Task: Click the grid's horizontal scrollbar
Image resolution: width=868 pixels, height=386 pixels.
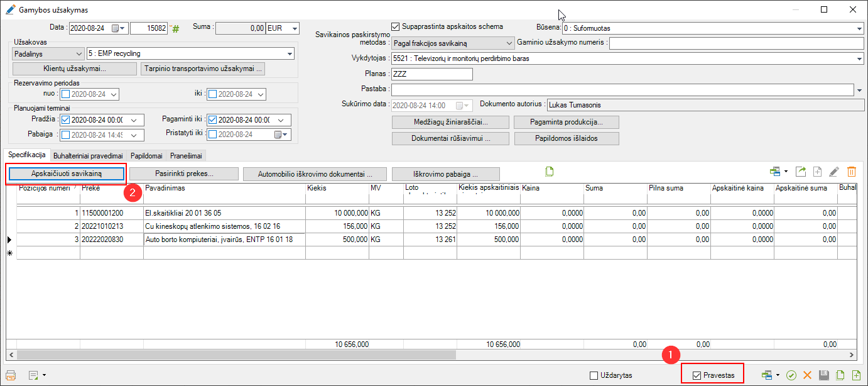Action: (x=251, y=355)
